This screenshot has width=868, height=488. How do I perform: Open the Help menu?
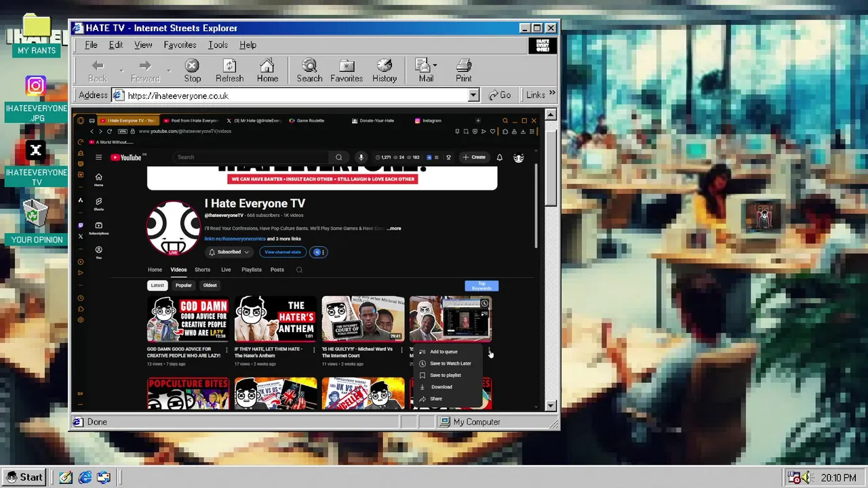pos(248,45)
